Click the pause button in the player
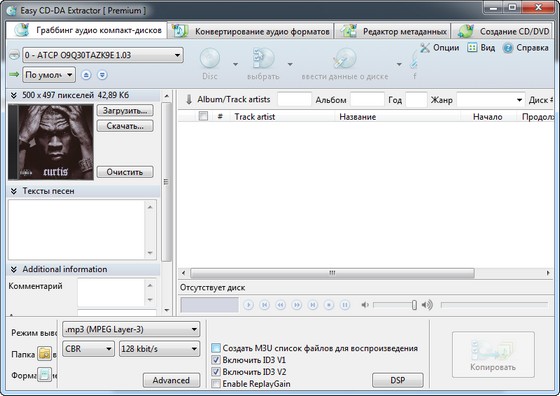The width and height of the screenshot is (560, 396). point(345,305)
